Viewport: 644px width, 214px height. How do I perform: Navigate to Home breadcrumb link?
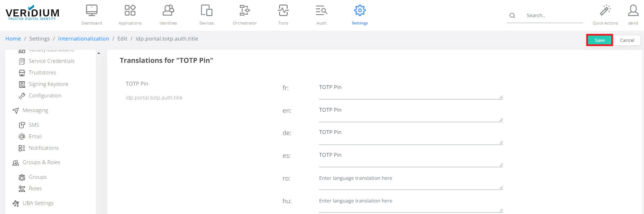coord(13,39)
